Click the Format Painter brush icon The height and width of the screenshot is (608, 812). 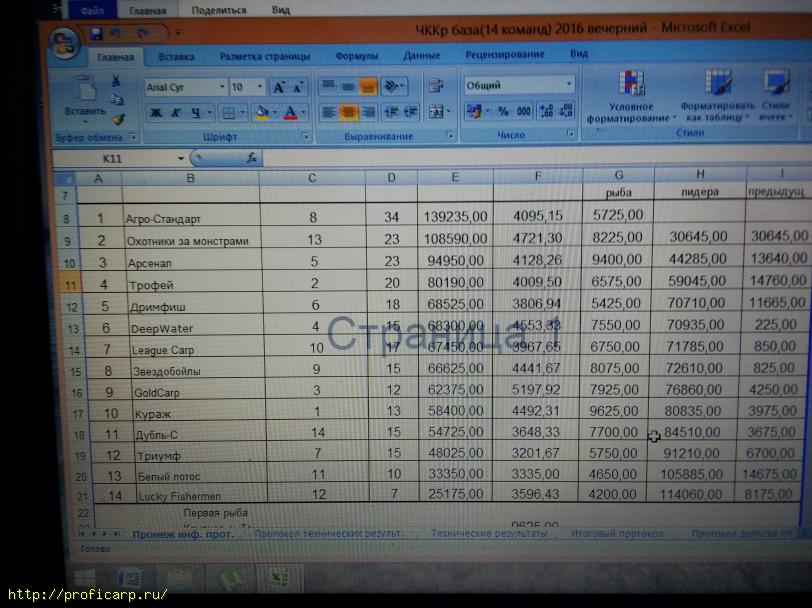[118, 120]
